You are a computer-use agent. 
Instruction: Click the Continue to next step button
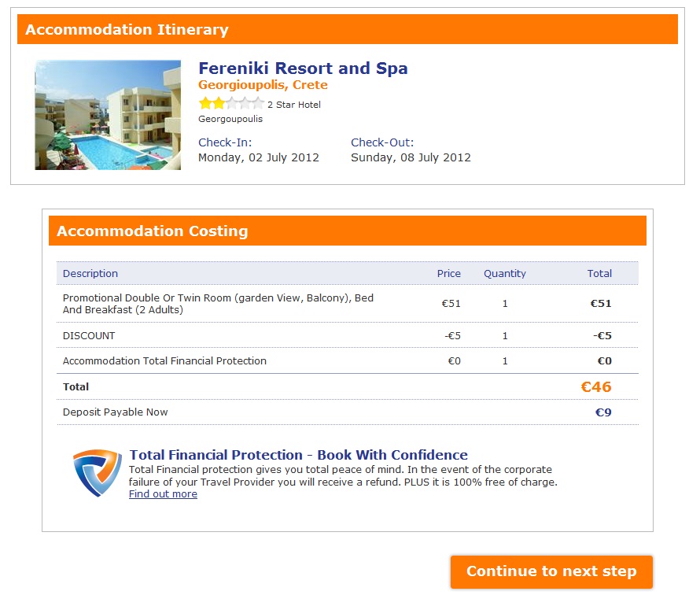pyautogui.click(x=551, y=571)
